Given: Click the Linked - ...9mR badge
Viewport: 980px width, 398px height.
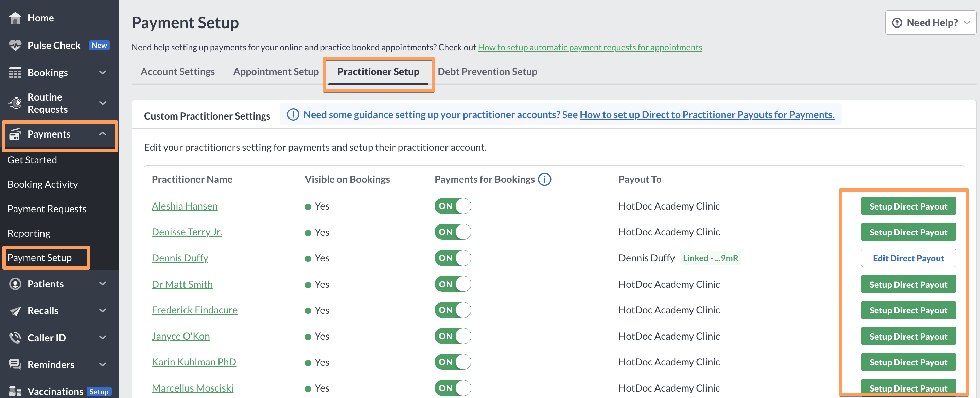Looking at the screenshot, I should (x=710, y=258).
